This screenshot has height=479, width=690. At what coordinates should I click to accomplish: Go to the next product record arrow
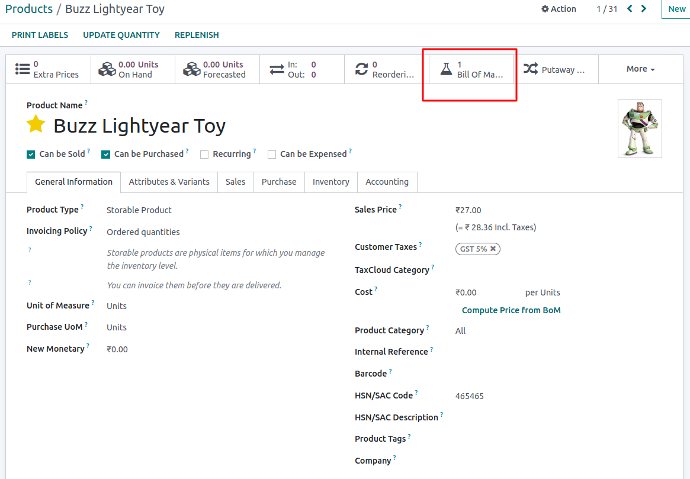(643, 8)
